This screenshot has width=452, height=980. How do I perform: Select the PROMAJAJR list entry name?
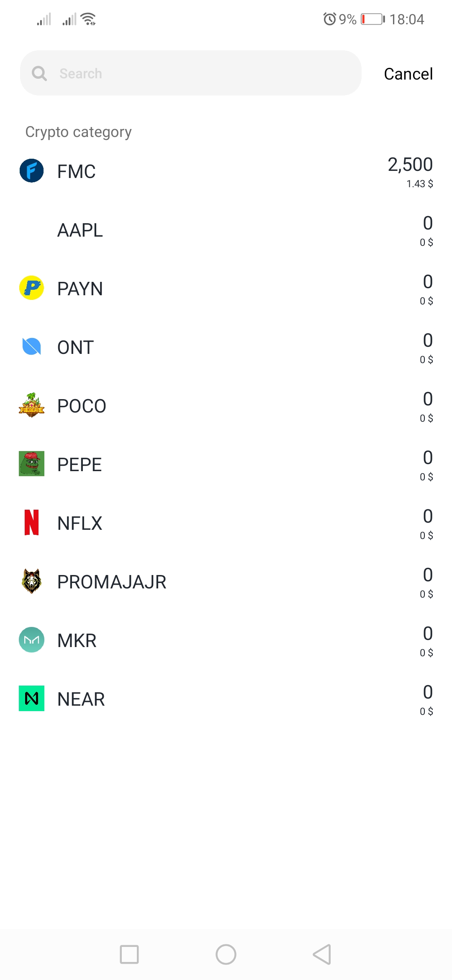pos(112,582)
